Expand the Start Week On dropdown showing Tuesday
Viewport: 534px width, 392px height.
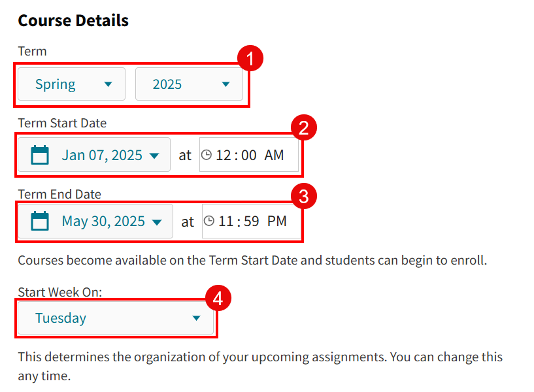pos(116,318)
